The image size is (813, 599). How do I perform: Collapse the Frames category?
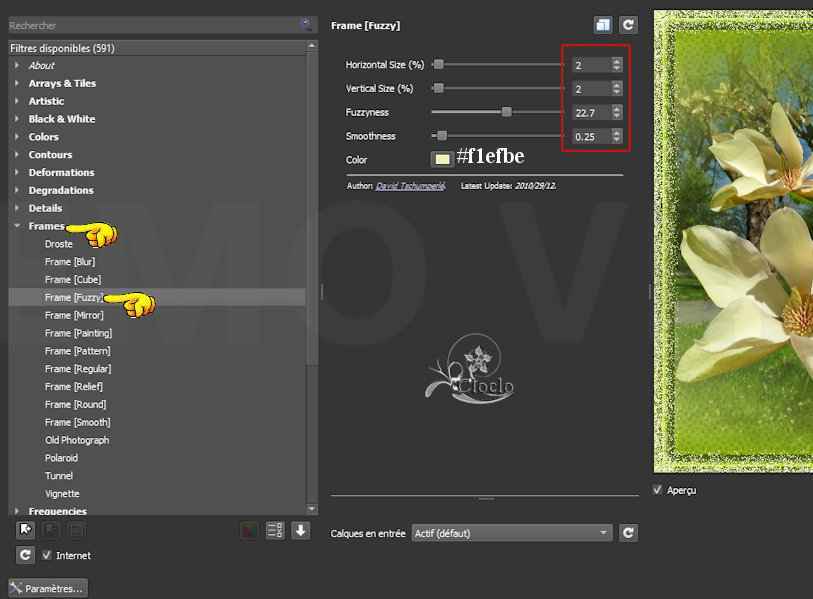point(17,226)
